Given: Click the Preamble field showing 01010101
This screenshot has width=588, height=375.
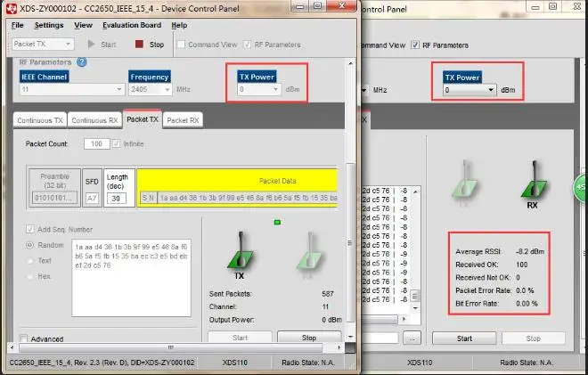Looking at the screenshot, I should click(54, 198).
